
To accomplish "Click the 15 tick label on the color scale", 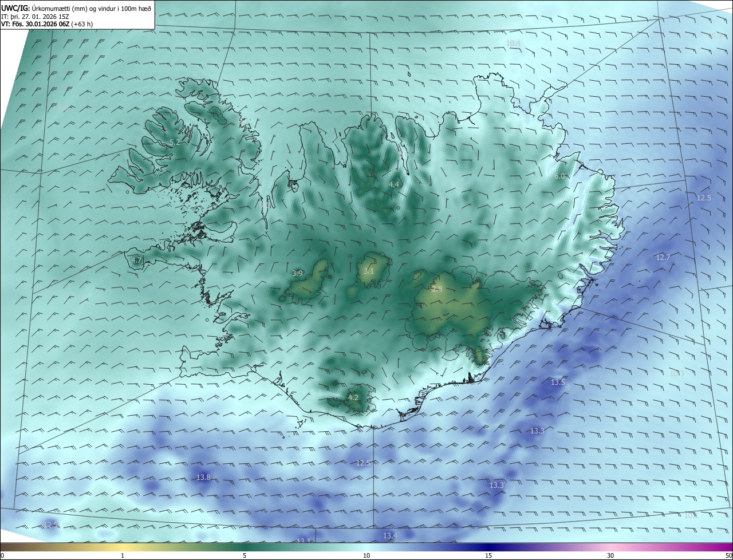I will tap(488, 555).
